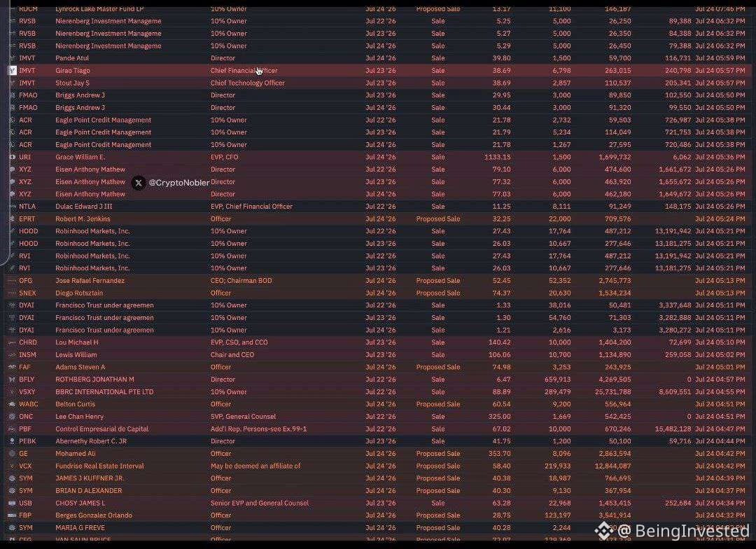Click the butterfly logo beside BFLY
Viewport: 756px width, 549px height.
(x=13, y=379)
